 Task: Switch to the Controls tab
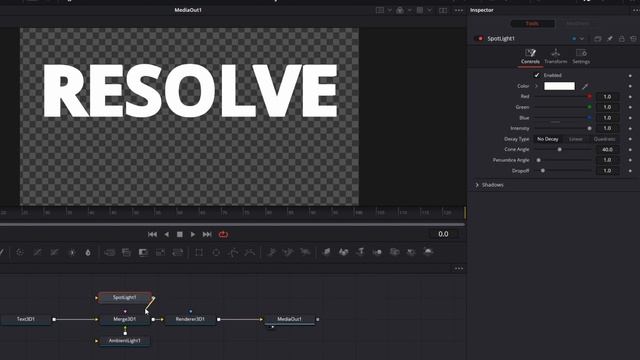(530, 56)
